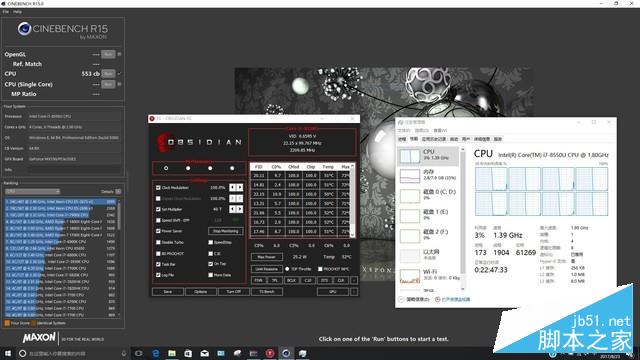Decrease Clock Modulation with left arrow
640x360 pixels.
pos(233,187)
